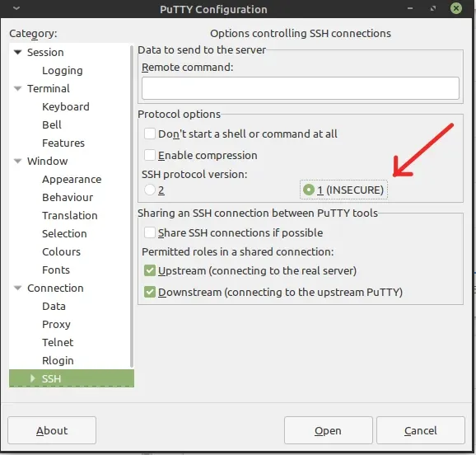Image resolution: width=476 pixels, height=455 pixels.
Task: Enable compression checkbox
Action: tap(150, 155)
